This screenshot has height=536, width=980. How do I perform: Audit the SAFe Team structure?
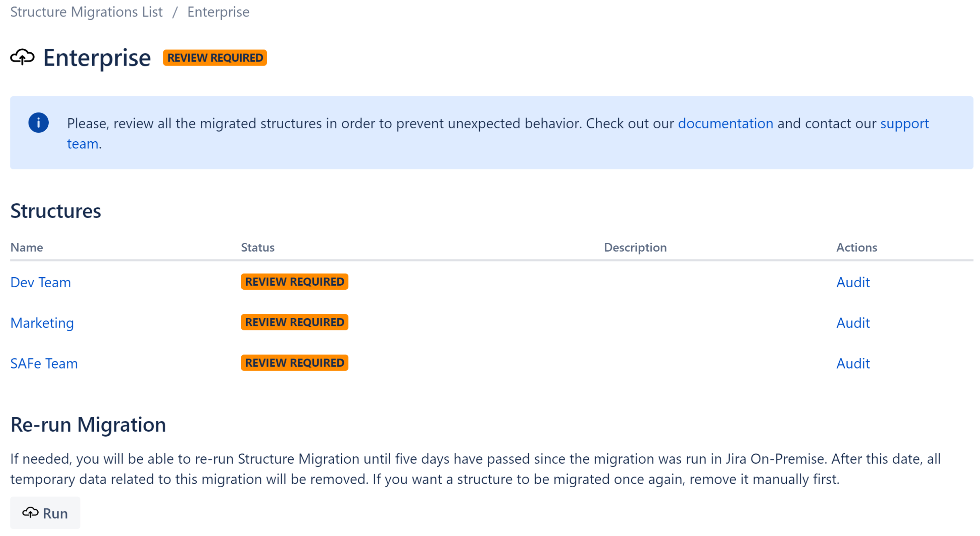click(853, 364)
